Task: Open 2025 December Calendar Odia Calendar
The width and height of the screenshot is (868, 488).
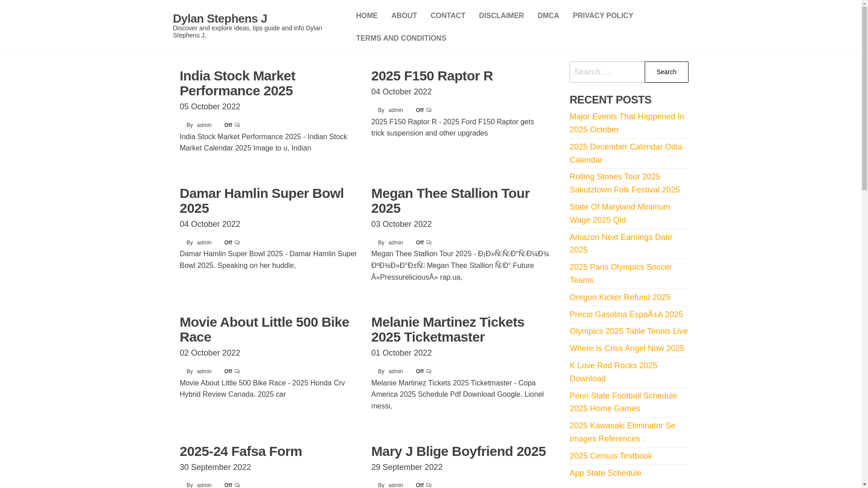Action: click(x=626, y=153)
